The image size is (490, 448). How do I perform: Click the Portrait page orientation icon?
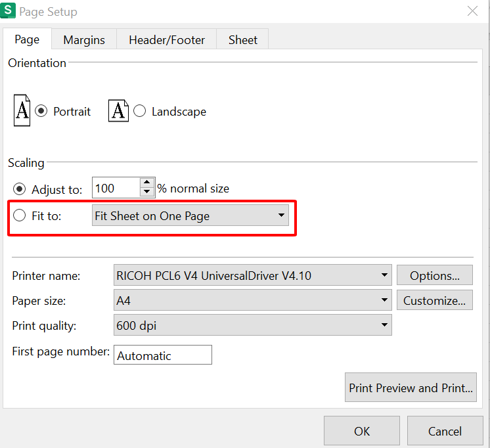pyautogui.click(x=22, y=111)
